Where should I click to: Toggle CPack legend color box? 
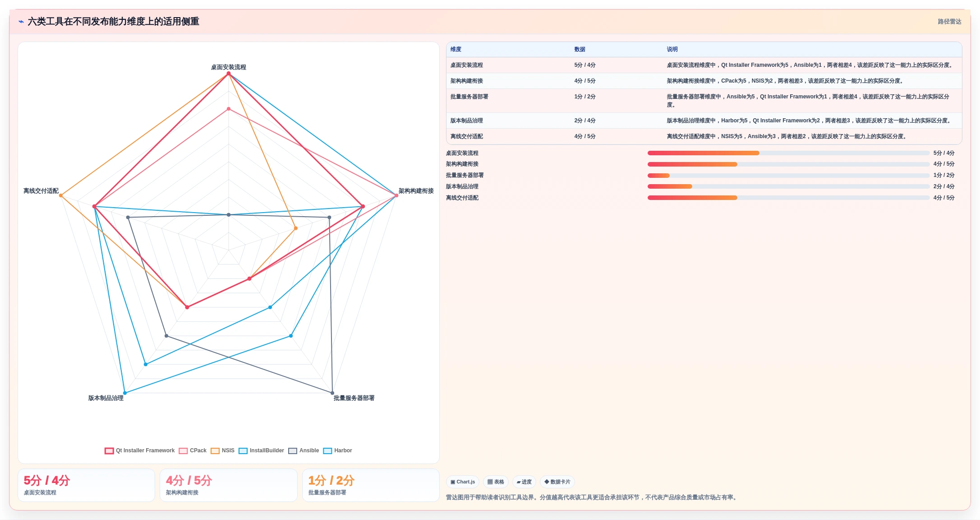pyautogui.click(x=183, y=451)
